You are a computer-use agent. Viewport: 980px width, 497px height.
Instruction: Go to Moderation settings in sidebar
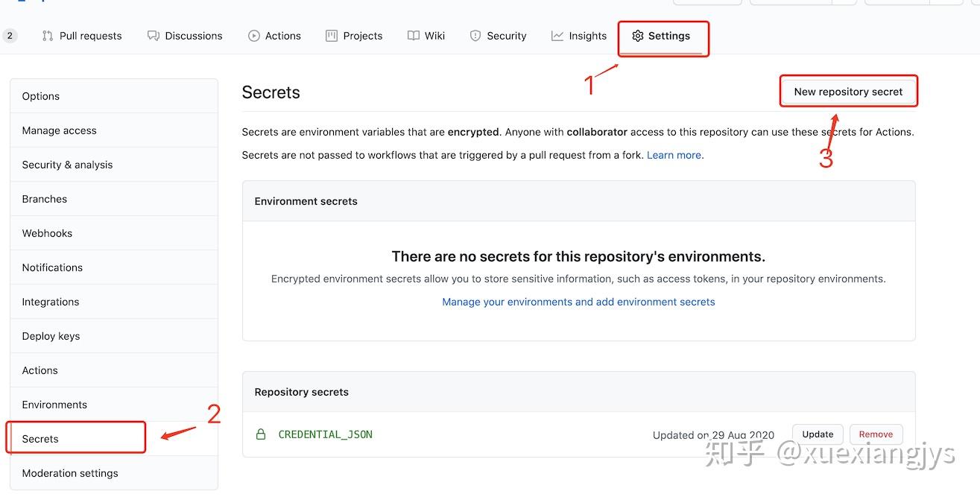70,473
